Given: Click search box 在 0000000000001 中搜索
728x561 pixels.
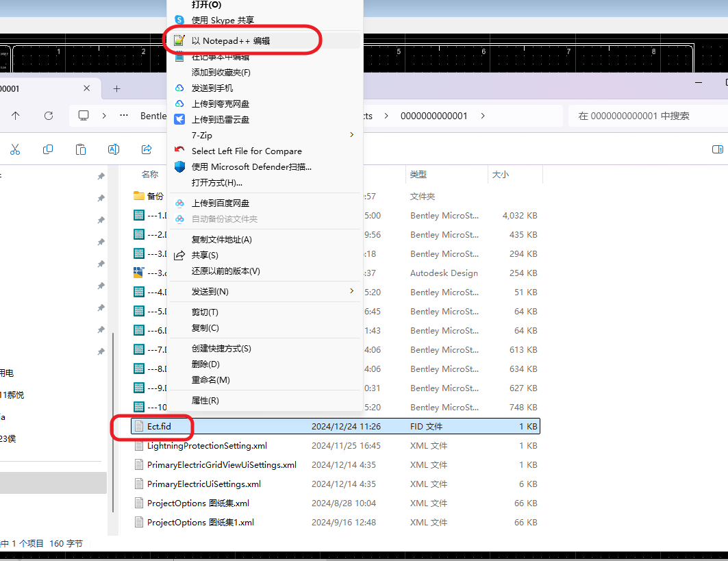Looking at the screenshot, I should [648, 116].
